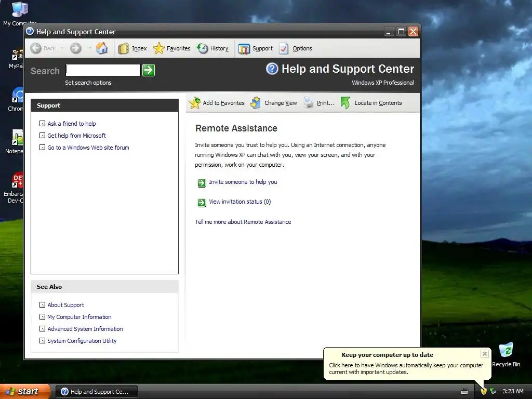Open the Options checkmark icon

[284, 48]
